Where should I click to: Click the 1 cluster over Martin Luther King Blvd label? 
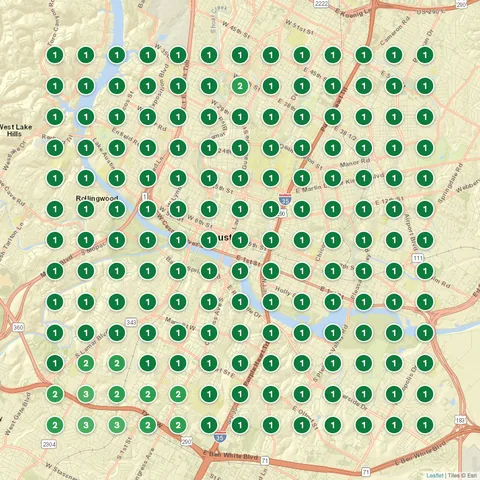[x=332, y=178]
